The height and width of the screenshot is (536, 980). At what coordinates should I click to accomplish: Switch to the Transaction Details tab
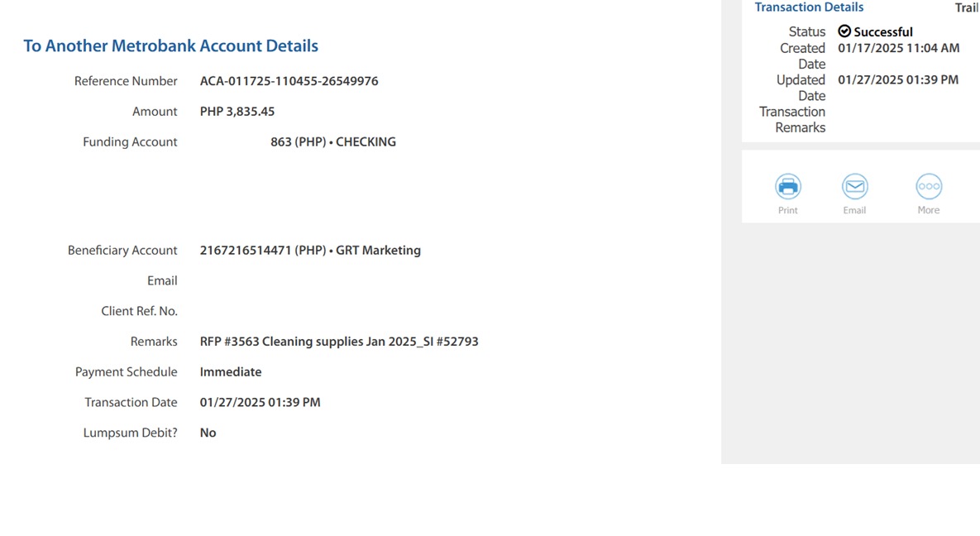pos(809,7)
